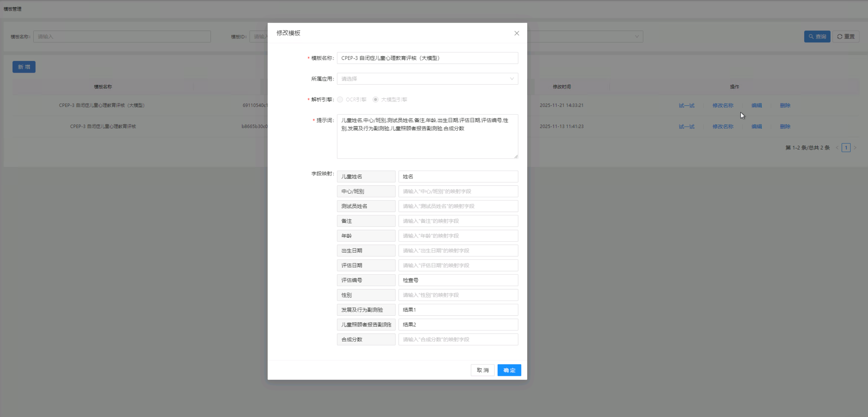
Task: Click the previous page arrow in pagination
Action: 838,147
